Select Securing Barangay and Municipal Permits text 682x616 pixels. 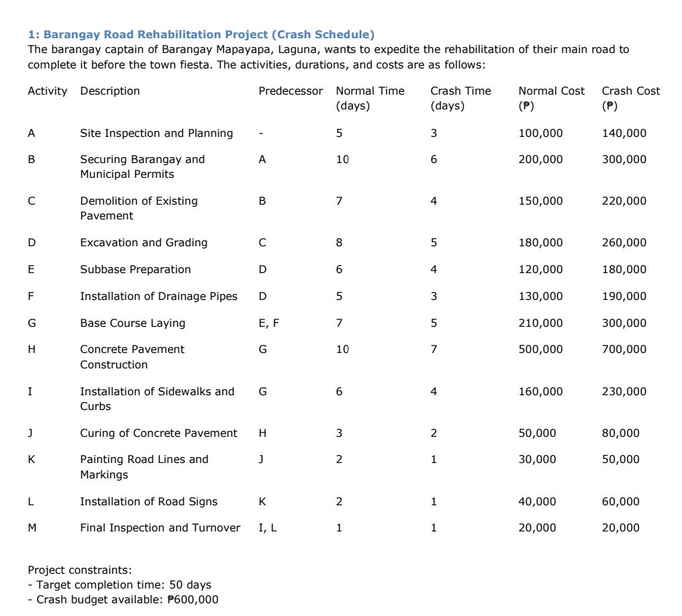[x=142, y=166]
